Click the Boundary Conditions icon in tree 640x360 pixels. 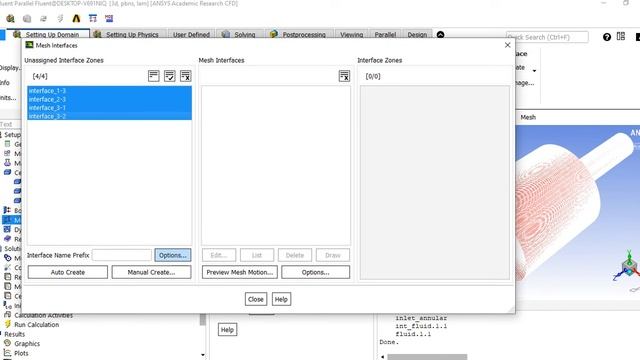point(7,210)
